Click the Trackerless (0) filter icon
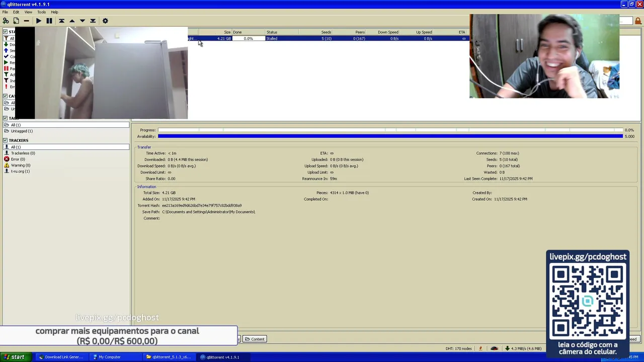644x362 pixels. [x=7, y=153]
